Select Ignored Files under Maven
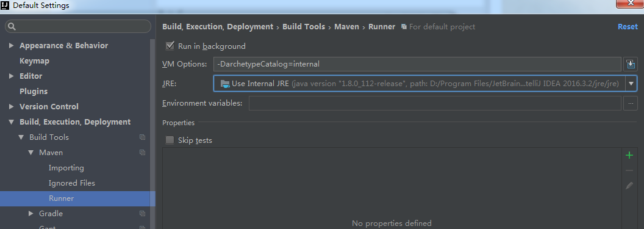 pyautogui.click(x=72, y=183)
